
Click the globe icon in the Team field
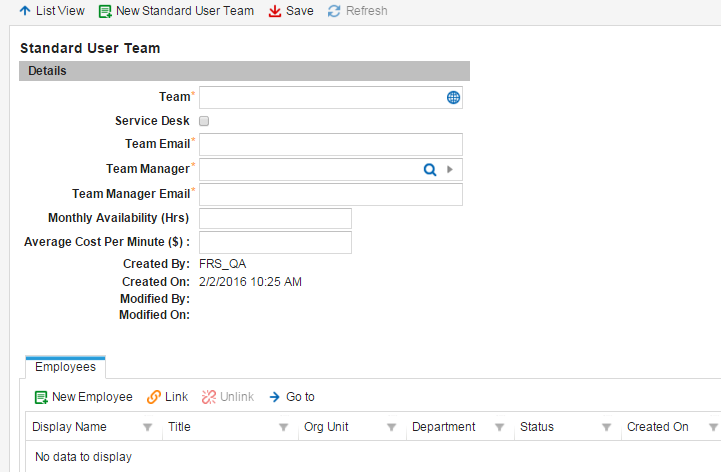point(453,97)
